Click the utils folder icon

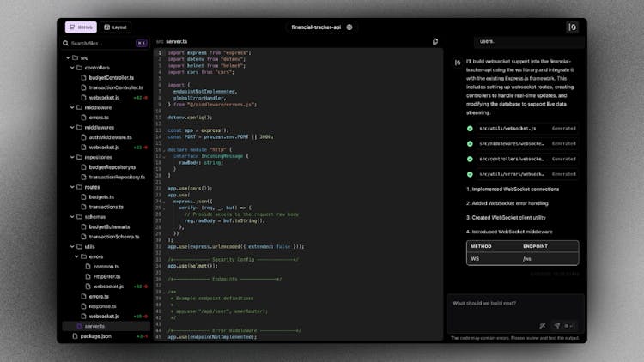click(79, 247)
